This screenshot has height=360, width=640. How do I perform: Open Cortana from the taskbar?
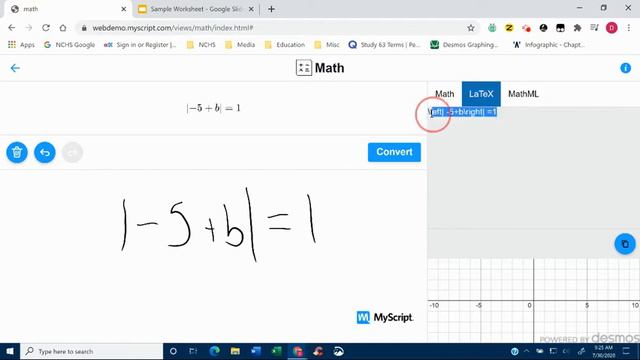point(173,351)
